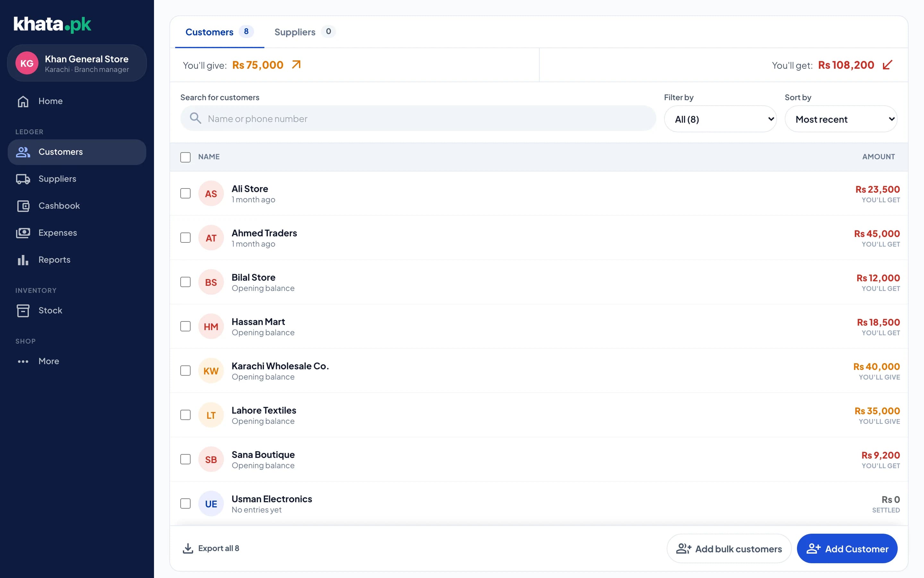Click the Expenses money icon

(x=23, y=233)
